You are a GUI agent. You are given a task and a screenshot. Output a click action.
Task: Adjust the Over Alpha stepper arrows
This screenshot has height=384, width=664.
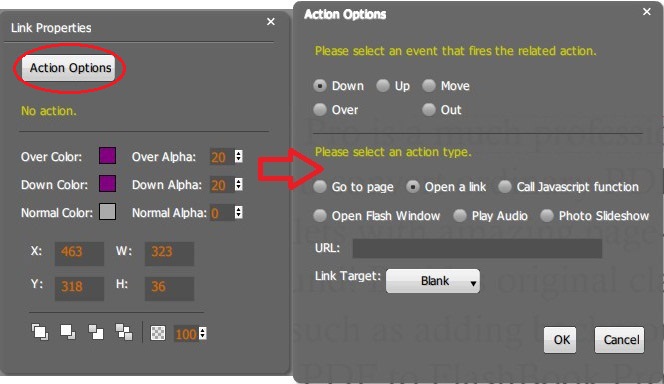tap(239, 157)
